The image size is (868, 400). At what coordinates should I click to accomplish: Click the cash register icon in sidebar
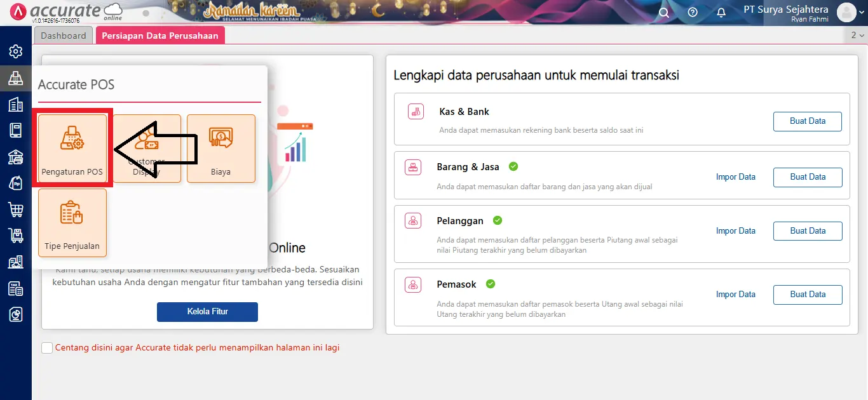coord(15,78)
